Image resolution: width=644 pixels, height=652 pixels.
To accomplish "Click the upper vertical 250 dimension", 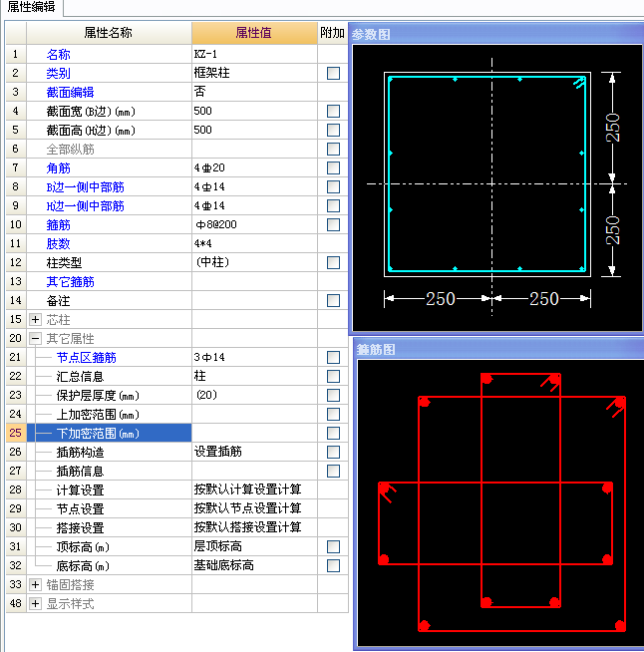I will coord(613,128).
